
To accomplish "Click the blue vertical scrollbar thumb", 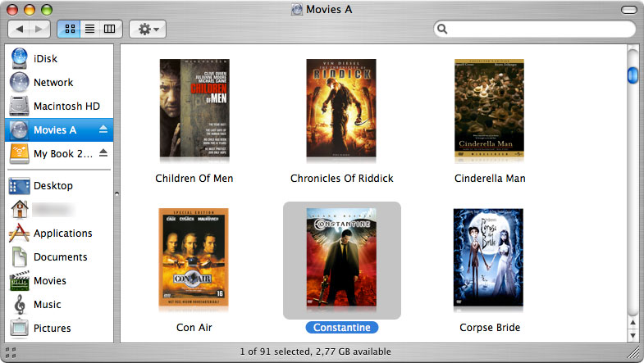I will pos(633,75).
